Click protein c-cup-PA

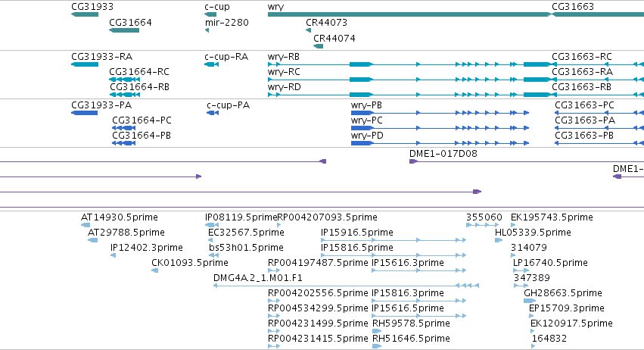[x=229, y=105]
